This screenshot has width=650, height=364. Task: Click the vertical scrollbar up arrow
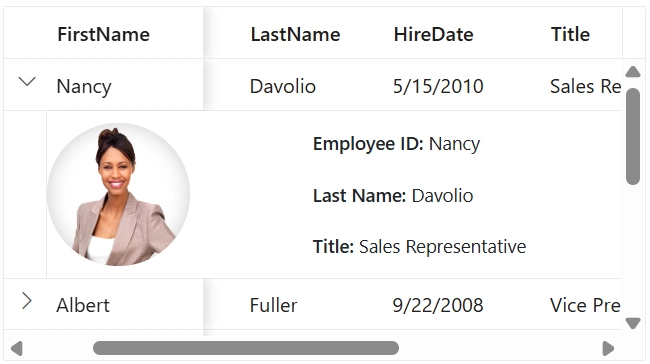coord(633,72)
